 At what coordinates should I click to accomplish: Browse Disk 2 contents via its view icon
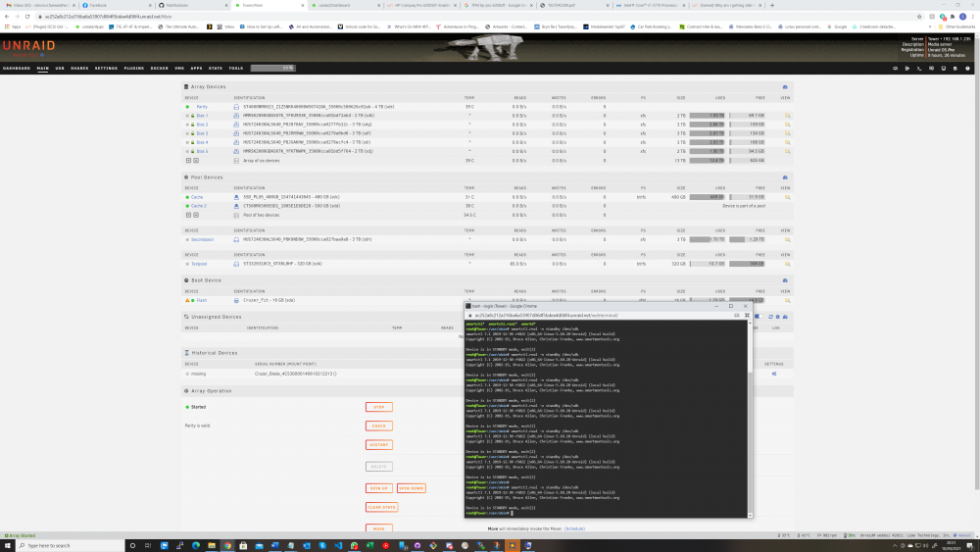[x=788, y=125]
